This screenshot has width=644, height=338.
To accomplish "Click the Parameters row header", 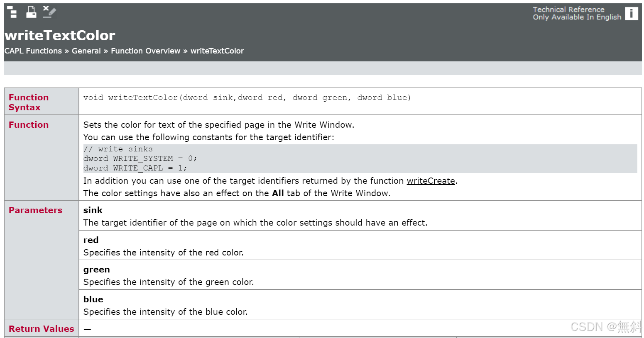I will pyautogui.click(x=35, y=210).
